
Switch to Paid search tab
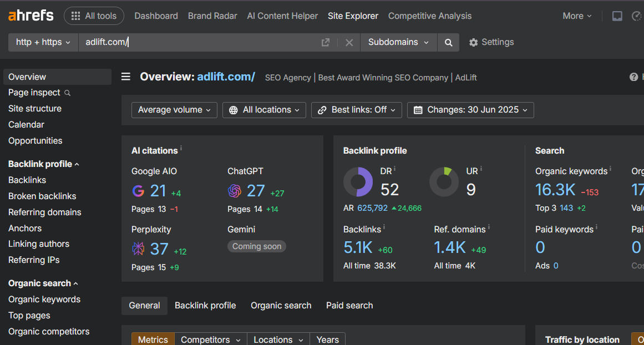click(x=349, y=306)
